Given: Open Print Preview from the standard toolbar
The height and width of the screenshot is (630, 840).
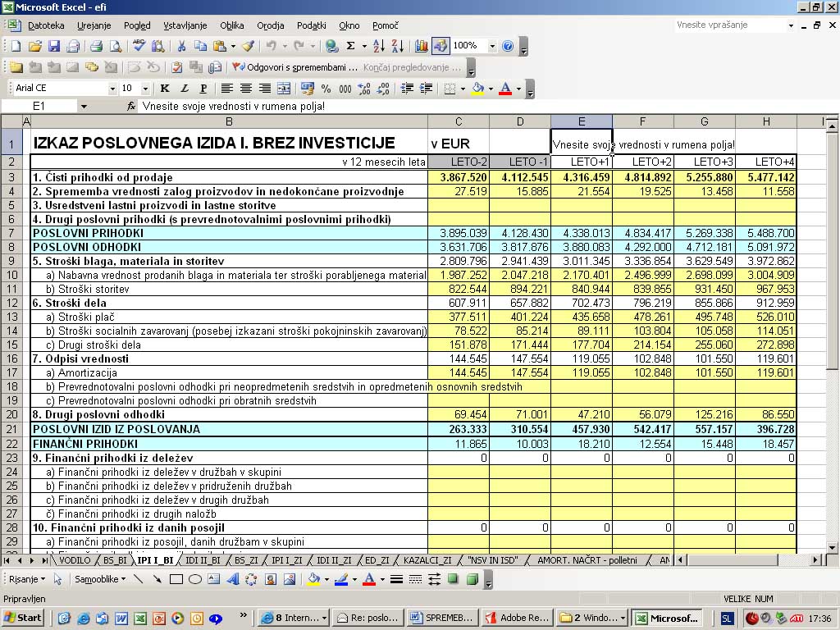Looking at the screenshot, I should 116,46.
